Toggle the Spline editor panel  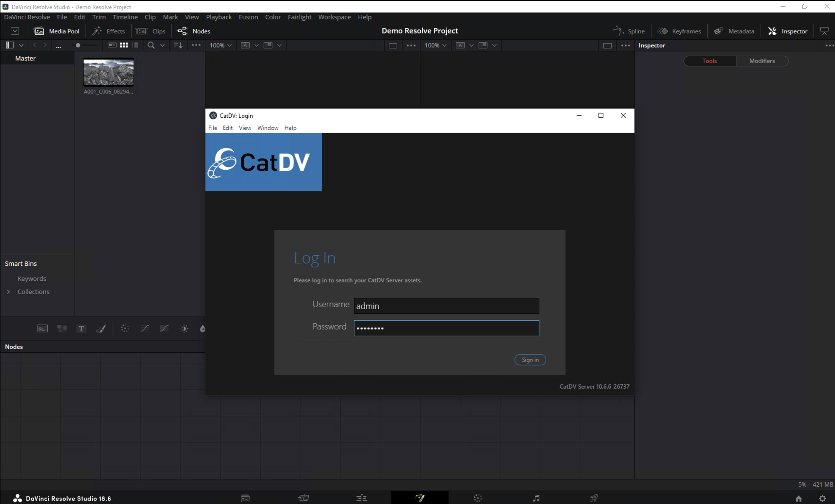pyautogui.click(x=629, y=31)
